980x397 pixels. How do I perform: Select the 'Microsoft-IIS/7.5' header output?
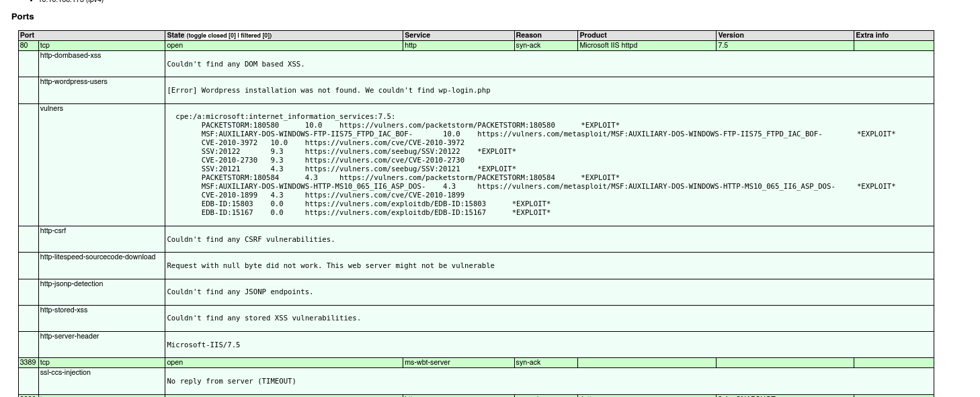(203, 345)
